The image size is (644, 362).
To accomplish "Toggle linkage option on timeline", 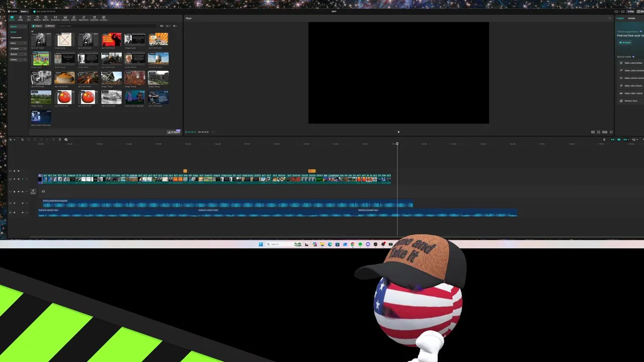I will (x=625, y=140).
